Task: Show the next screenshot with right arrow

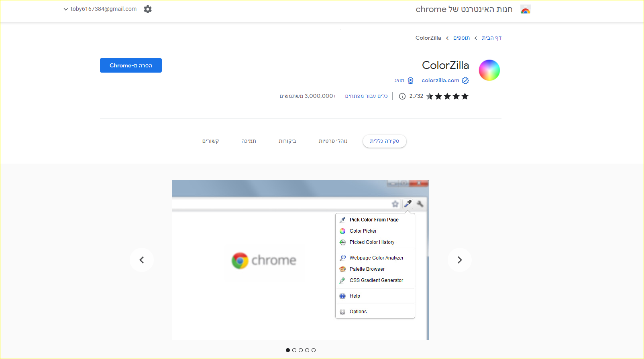Action: click(x=460, y=260)
